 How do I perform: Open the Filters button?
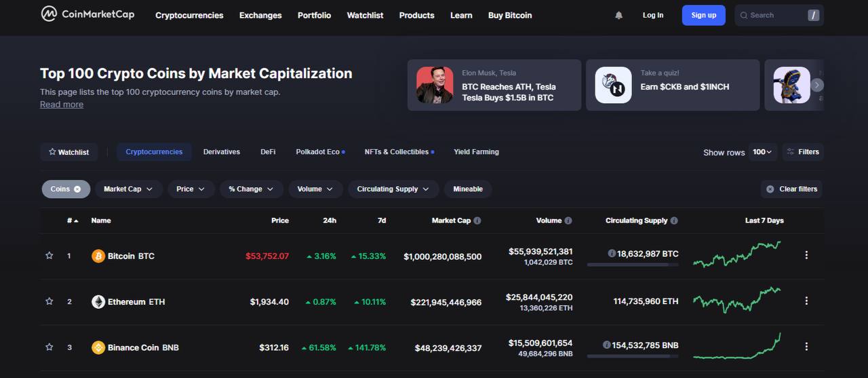click(802, 152)
